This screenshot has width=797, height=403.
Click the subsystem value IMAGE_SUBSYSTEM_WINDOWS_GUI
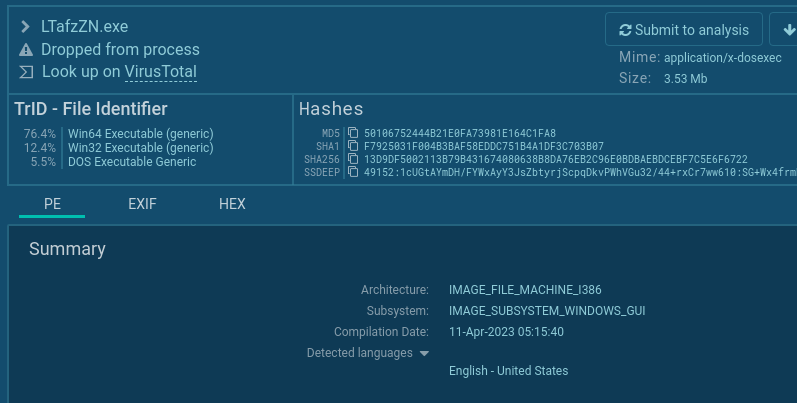(x=547, y=311)
